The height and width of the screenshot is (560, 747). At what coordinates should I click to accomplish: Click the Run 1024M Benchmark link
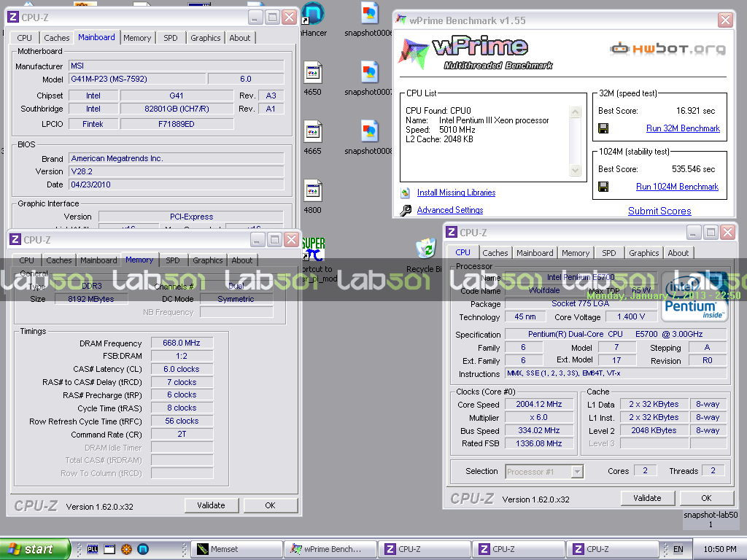677,187
